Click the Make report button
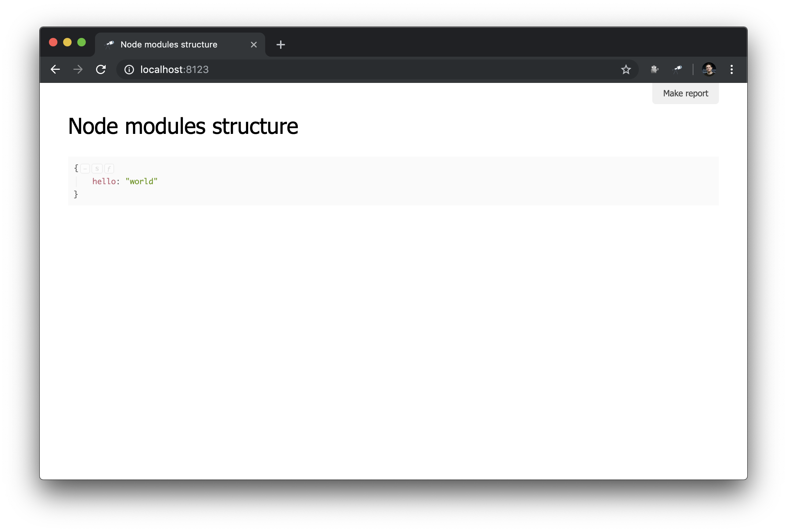787x532 pixels. [685, 94]
